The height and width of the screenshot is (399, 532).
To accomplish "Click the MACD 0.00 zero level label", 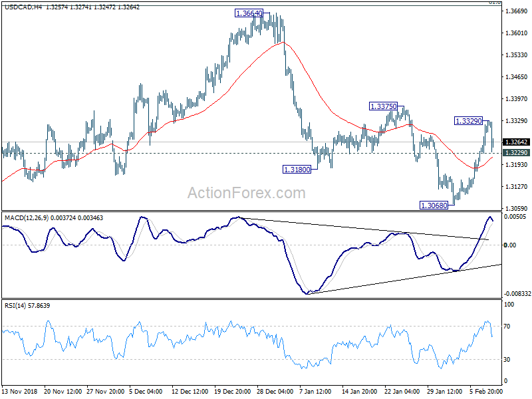I will [510, 245].
